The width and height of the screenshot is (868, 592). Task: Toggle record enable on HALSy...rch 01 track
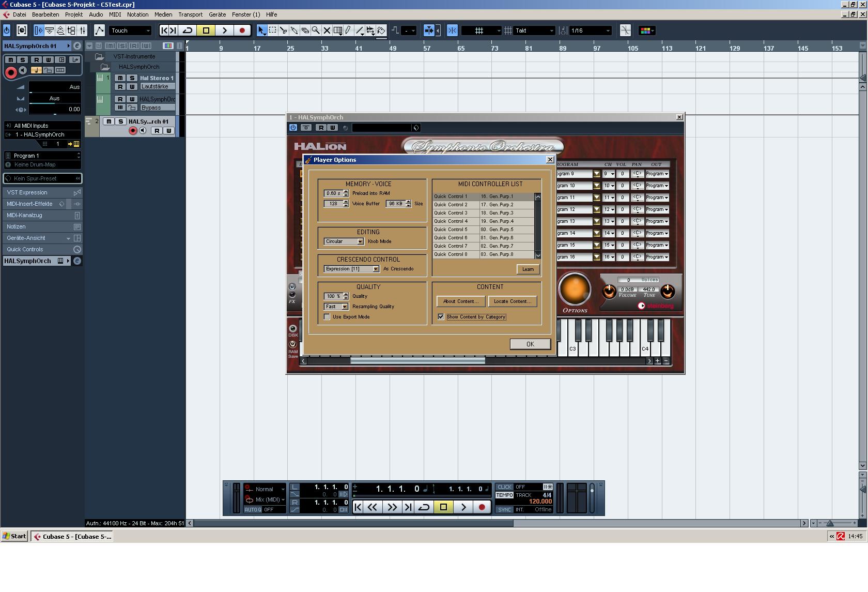[x=133, y=131]
